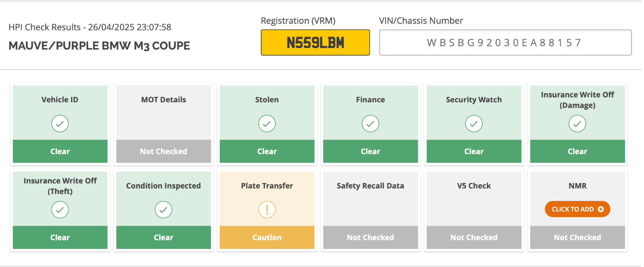
Task: Click the Vehicle ID card title
Action: 60,99
